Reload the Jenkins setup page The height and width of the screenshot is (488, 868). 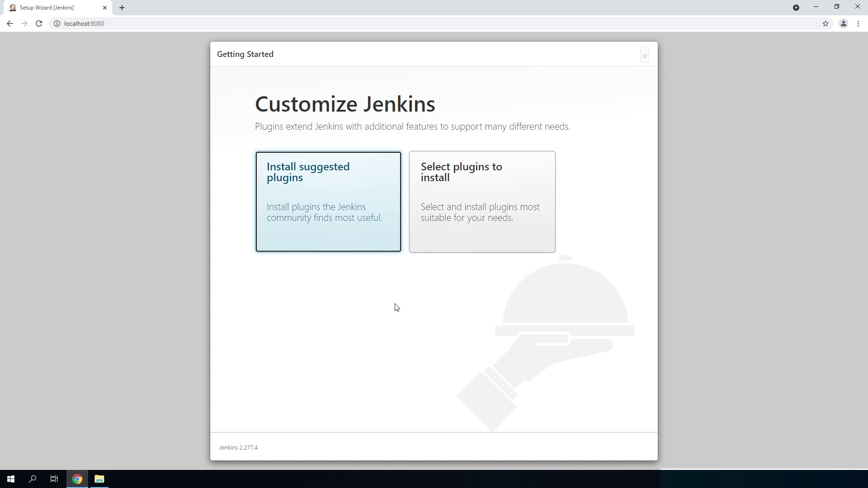[39, 23]
